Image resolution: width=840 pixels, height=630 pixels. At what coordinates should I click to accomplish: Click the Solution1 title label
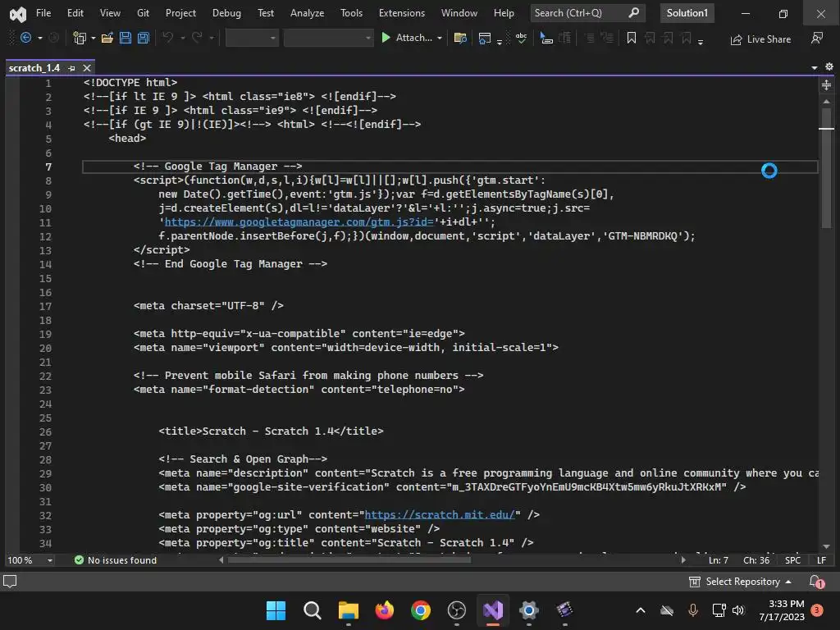[x=687, y=13]
